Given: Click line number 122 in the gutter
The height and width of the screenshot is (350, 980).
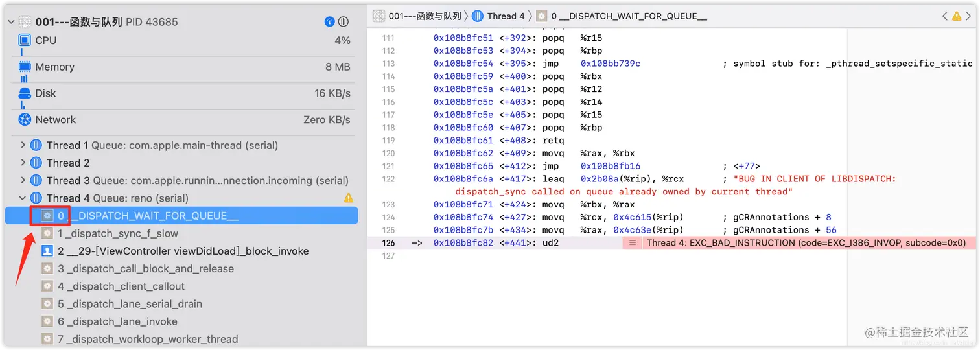Looking at the screenshot, I should point(388,179).
